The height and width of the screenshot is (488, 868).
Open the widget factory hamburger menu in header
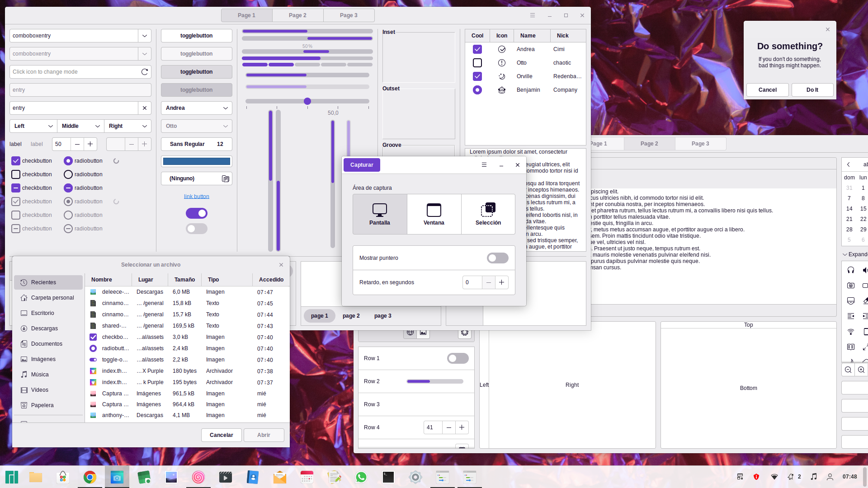[533, 15]
